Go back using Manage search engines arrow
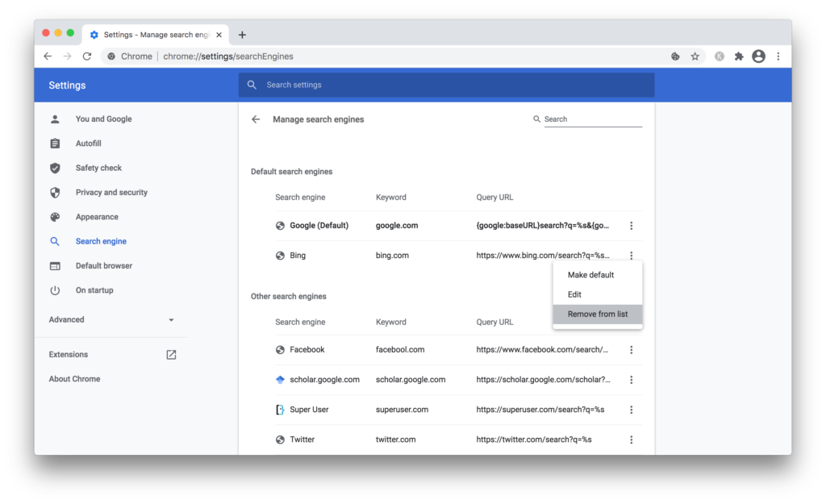This screenshot has height=504, width=826. pyautogui.click(x=256, y=119)
